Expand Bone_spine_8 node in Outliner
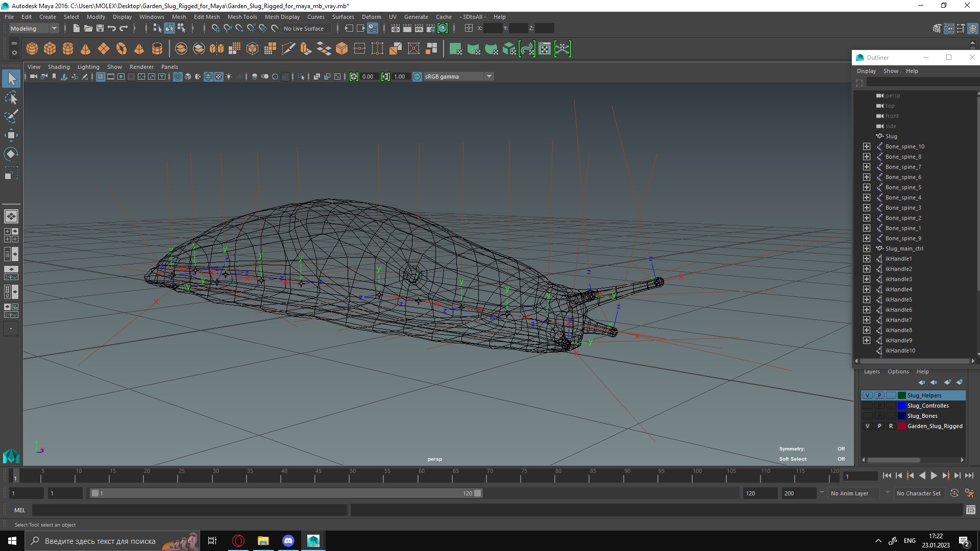Image resolution: width=980 pixels, height=551 pixels. (x=866, y=157)
